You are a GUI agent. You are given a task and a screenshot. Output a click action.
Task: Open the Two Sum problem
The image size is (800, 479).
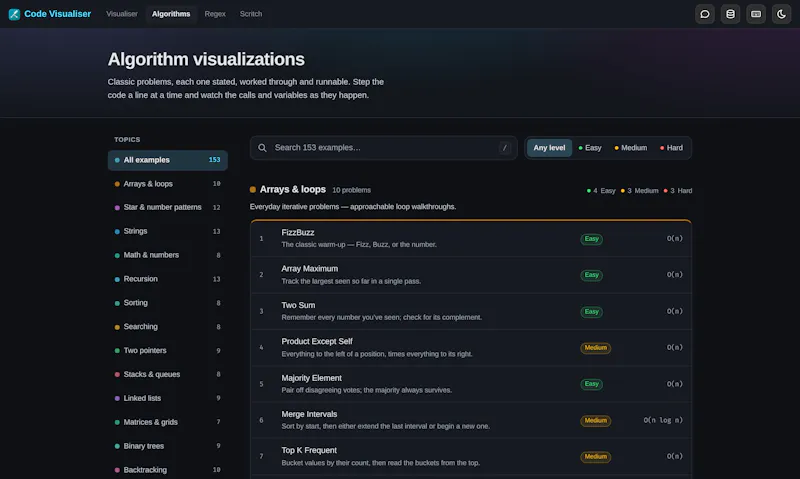tap(471, 311)
